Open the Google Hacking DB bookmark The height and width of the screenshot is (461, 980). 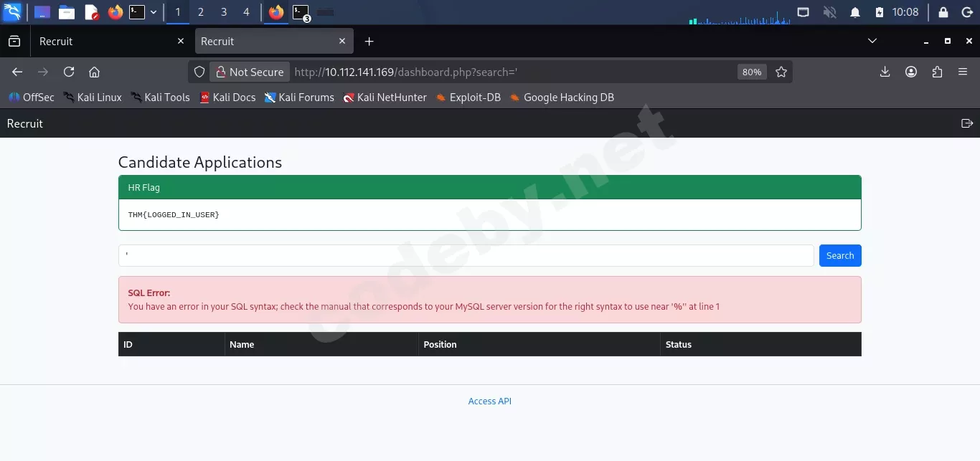(562, 98)
